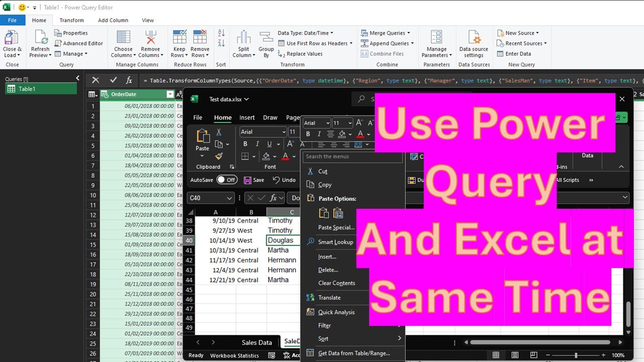The width and height of the screenshot is (644, 362).
Task: Click the Choose Columns icon
Action: coord(123,38)
